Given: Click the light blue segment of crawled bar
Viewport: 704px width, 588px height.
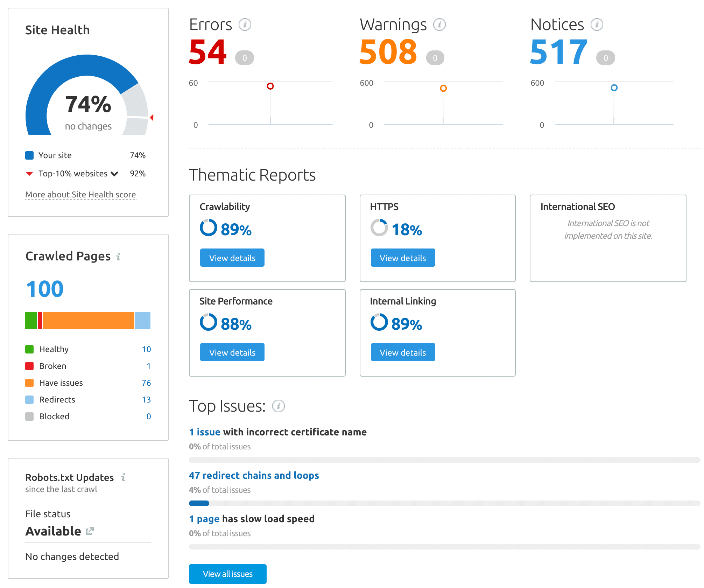Looking at the screenshot, I should (143, 321).
